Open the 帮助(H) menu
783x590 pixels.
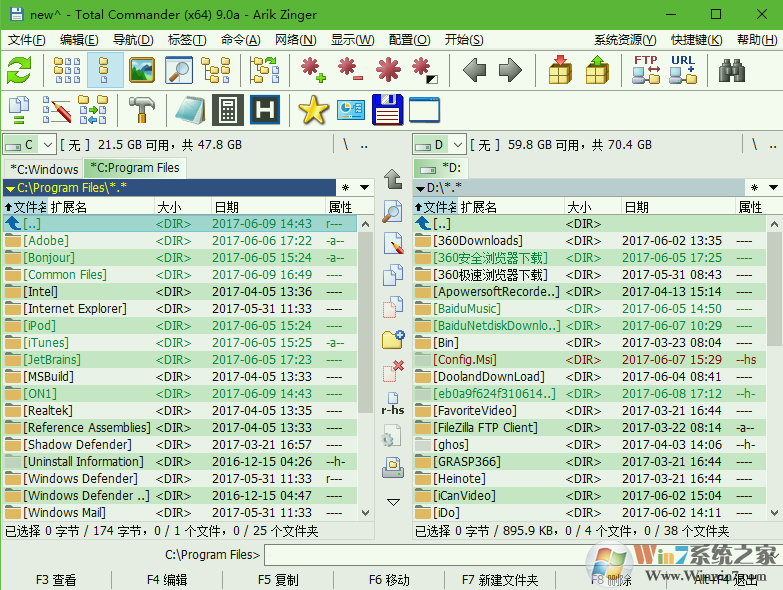pyautogui.click(x=757, y=40)
